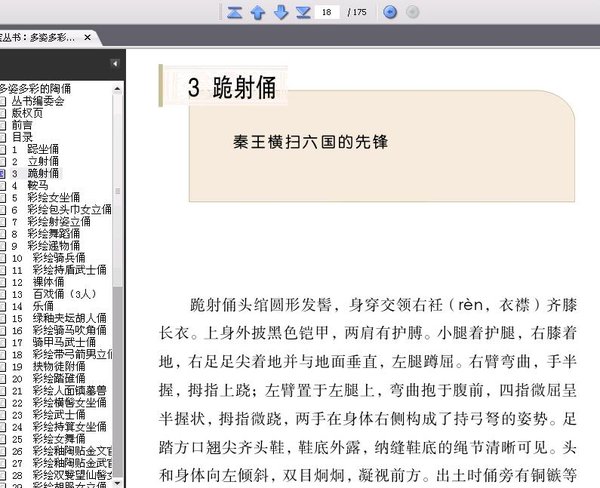Open bookmark 21 彩绘人面镇墓兽
Image resolution: width=600 pixels, height=488 pixels.
tap(59, 391)
